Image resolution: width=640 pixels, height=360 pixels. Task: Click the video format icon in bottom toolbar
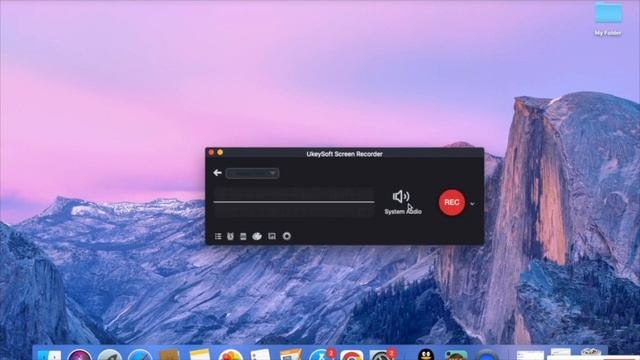243,236
